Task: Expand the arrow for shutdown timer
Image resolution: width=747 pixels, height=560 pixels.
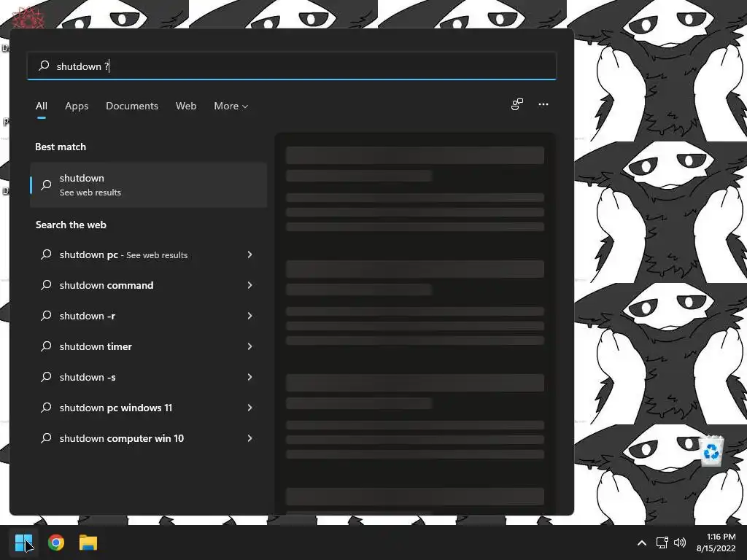Action: click(x=249, y=346)
